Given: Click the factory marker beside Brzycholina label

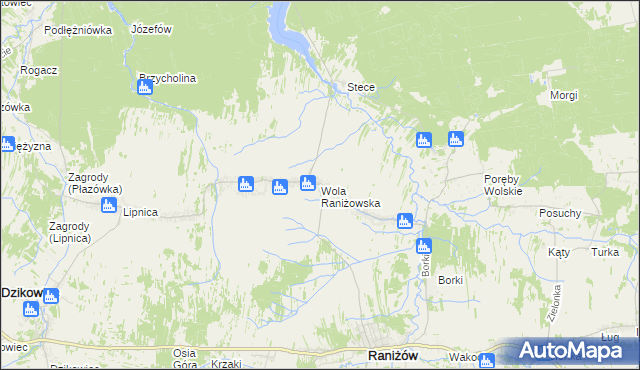Looking at the screenshot, I should coord(145,87).
